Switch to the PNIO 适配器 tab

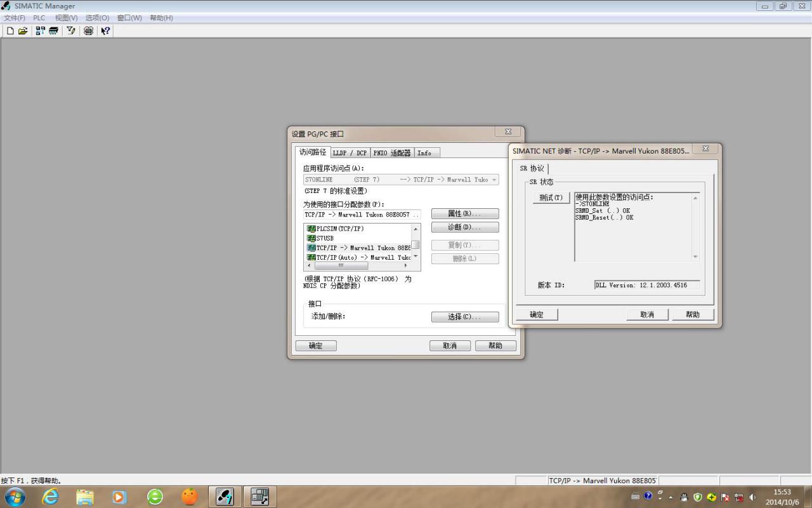click(392, 153)
